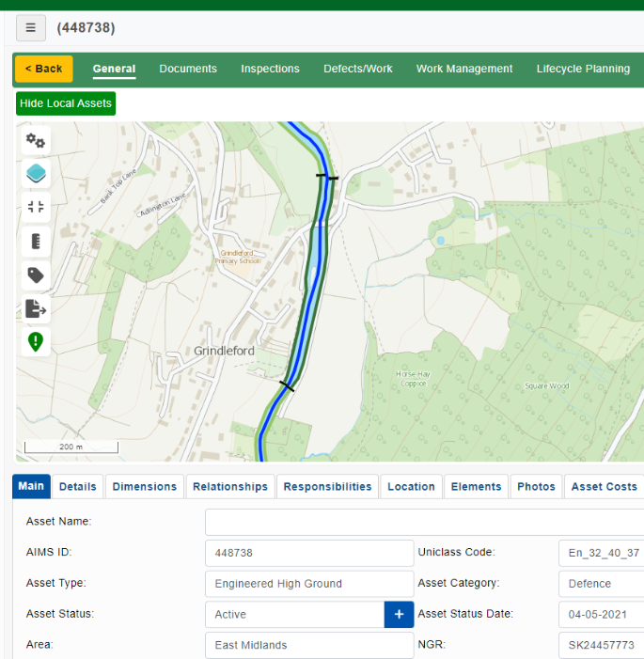Open the Defects/Work tab

pyautogui.click(x=358, y=69)
